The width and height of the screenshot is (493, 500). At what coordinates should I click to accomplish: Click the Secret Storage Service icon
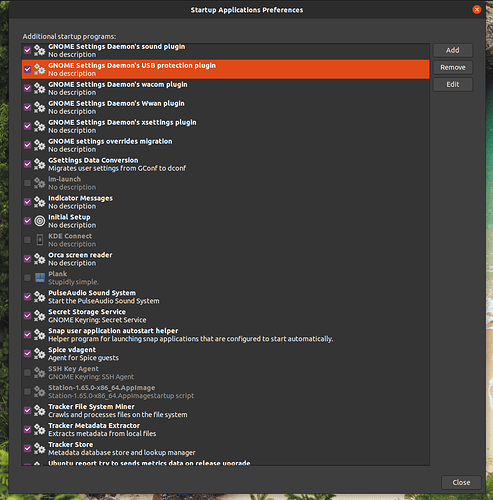[39, 316]
